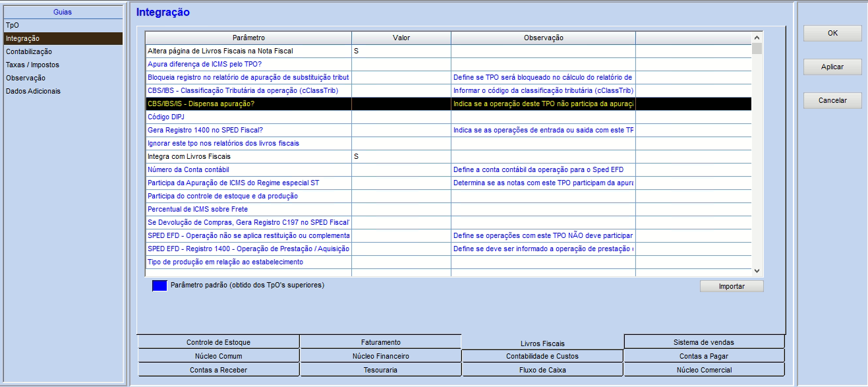The height and width of the screenshot is (387, 868).
Task: Select Taxas / Impostos in Guias list
Action: pyautogui.click(x=32, y=65)
